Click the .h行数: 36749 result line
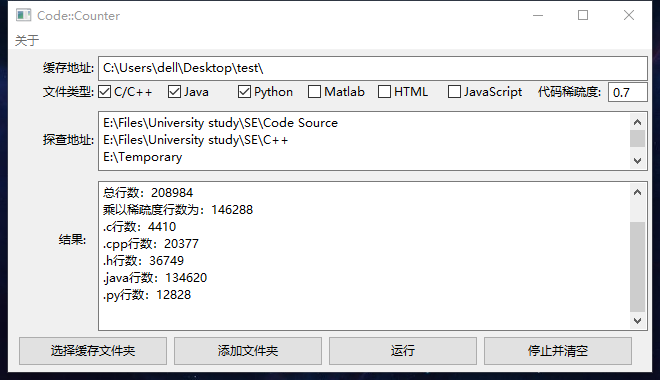660x380 pixels. point(143,261)
